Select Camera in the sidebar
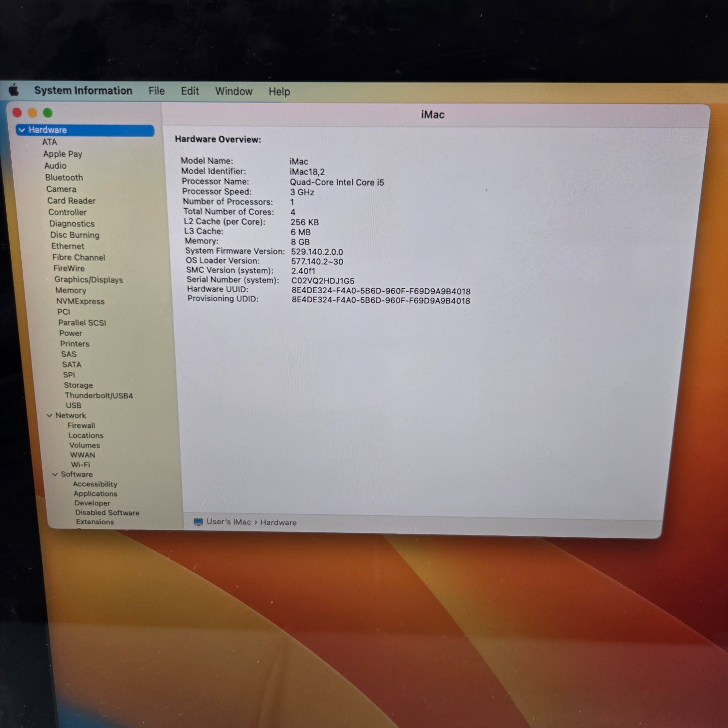 [x=61, y=189]
